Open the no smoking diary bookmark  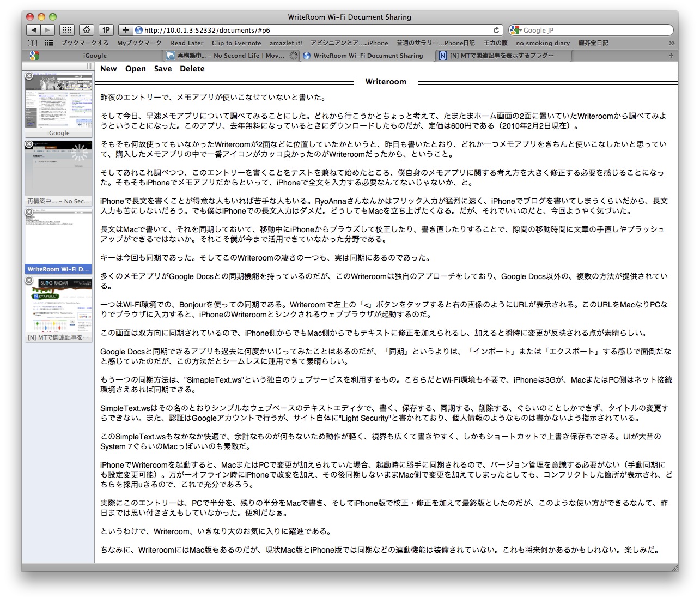point(543,43)
